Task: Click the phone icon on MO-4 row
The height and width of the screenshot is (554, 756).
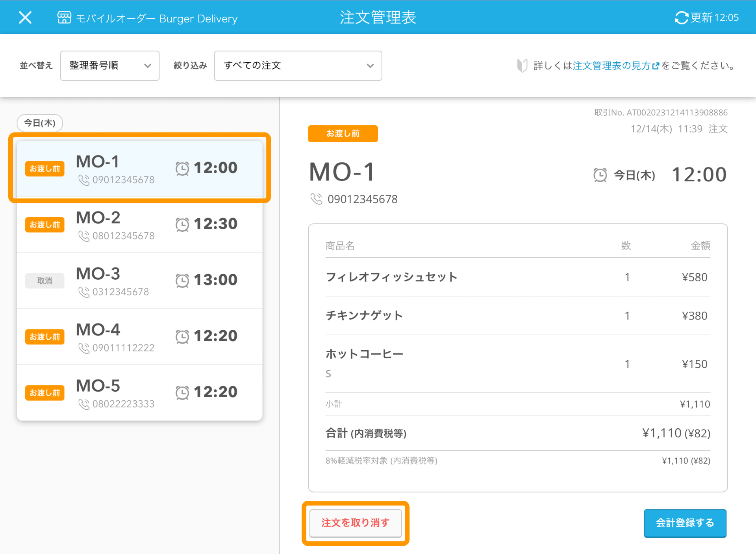Action: pyautogui.click(x=83, y=348)
